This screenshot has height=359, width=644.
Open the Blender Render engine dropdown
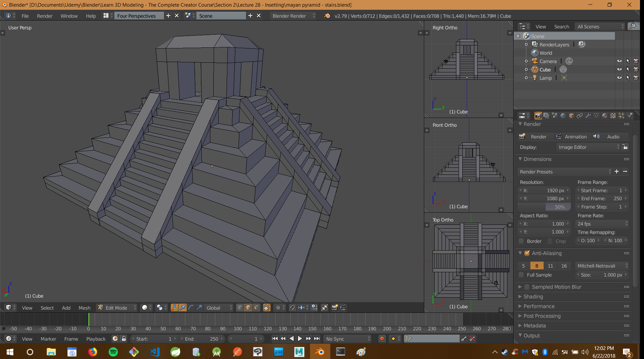tap(293, 16)
